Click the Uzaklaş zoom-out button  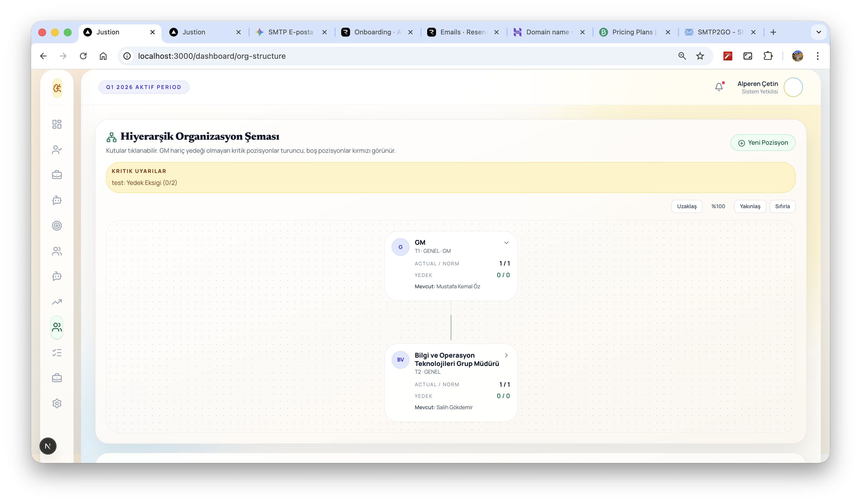click(x=687, y=206)
